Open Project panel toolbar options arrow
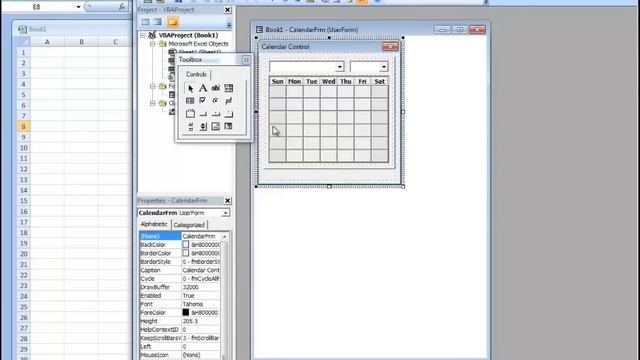This screenshot has height=360, width=640. click(x=229, y=25)
